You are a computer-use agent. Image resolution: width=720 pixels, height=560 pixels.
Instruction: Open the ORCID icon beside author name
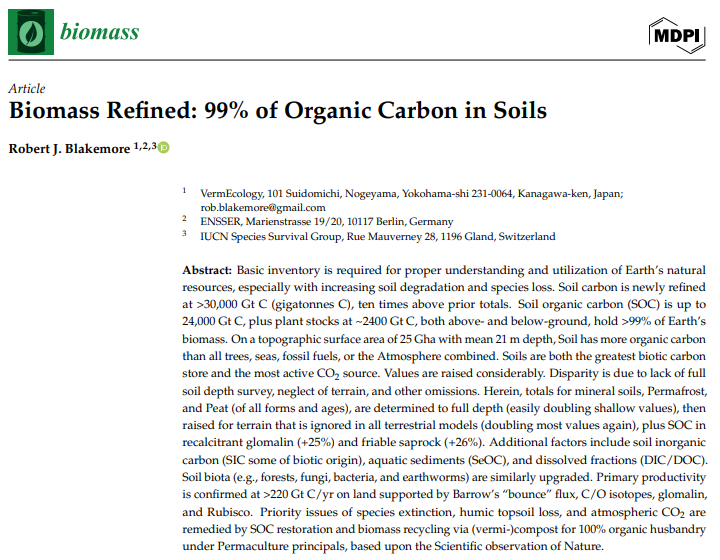tap(164, 147)
